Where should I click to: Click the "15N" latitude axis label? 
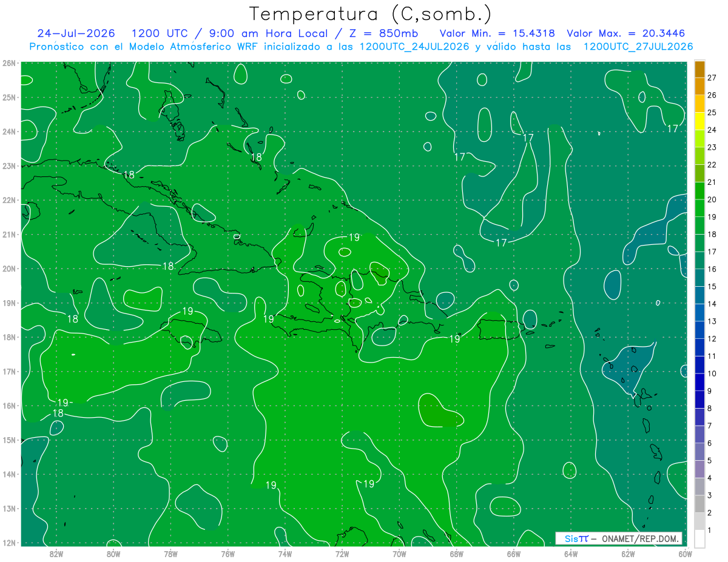point(9,440)
